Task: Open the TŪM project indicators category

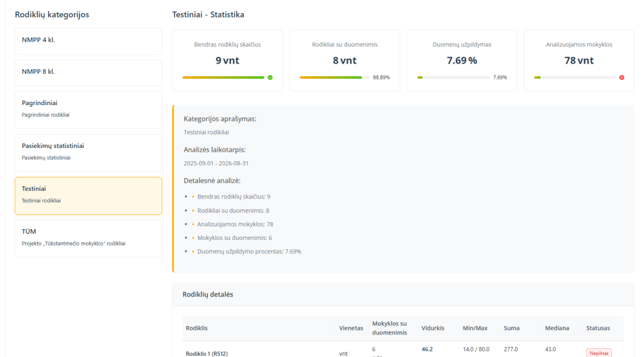Action: [88, 238]
